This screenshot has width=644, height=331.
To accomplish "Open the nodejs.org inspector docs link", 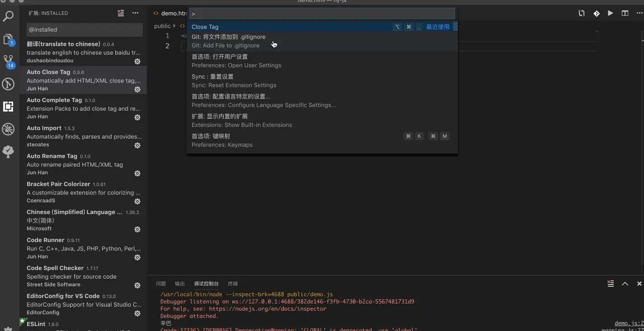I will coord(268,309).
